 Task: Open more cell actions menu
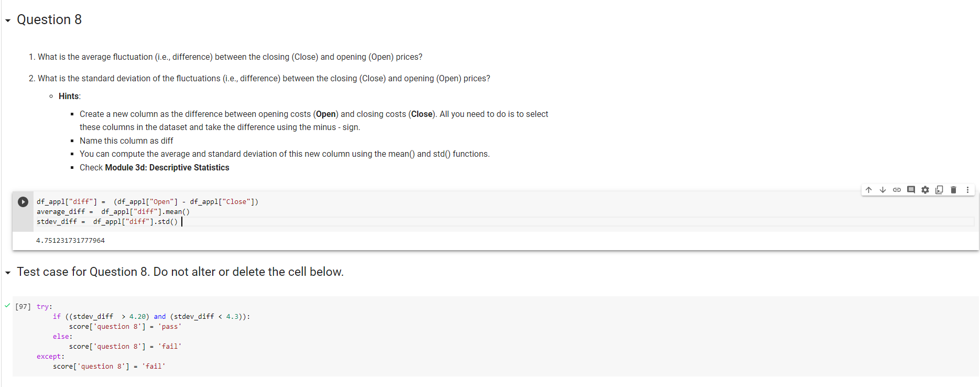pyautogui.click(x=967, y=189)
